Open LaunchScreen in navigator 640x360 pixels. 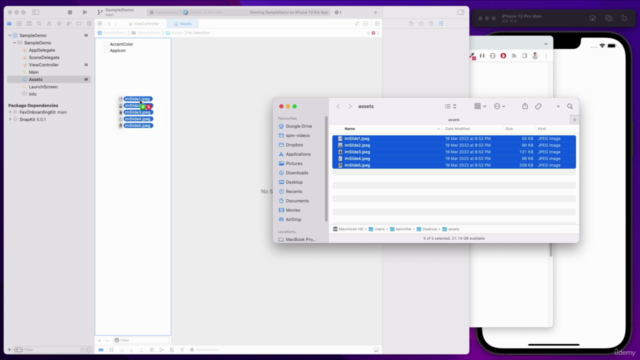[43, 87]
